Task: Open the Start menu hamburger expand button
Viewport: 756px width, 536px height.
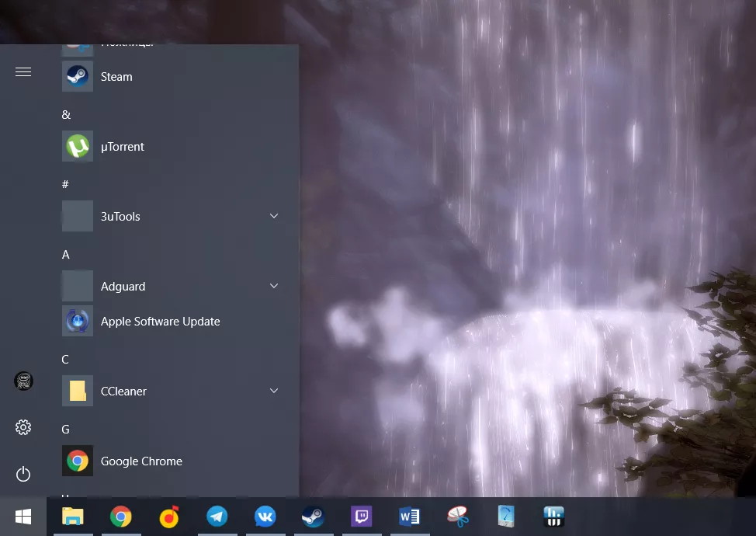Action: pos(23,72)
